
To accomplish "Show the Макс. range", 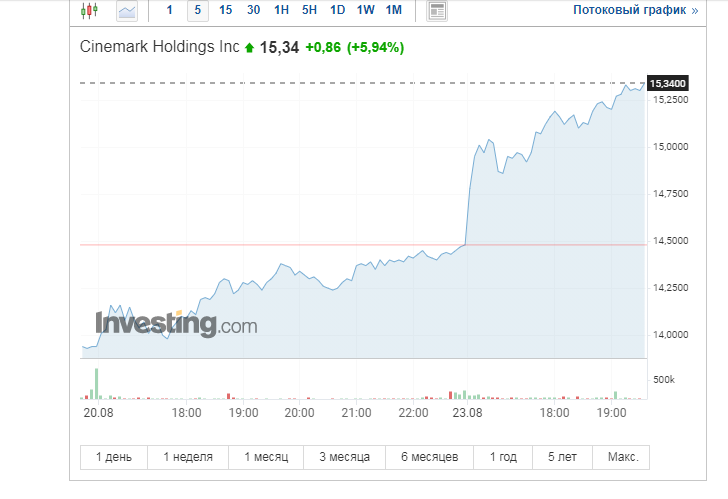I will [x=621, y=457].
